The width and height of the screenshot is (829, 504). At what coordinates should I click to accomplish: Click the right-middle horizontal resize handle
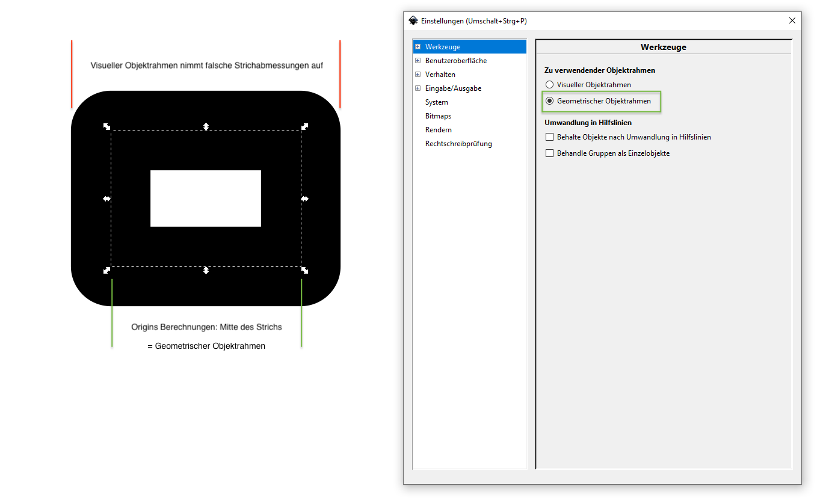click(x=305, y=198)
